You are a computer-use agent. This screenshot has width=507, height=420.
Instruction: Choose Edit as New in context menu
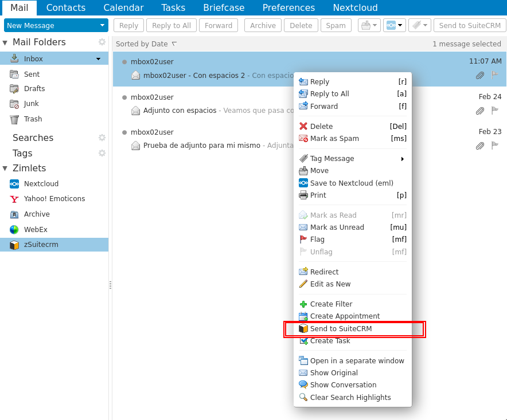pos(353,284)
